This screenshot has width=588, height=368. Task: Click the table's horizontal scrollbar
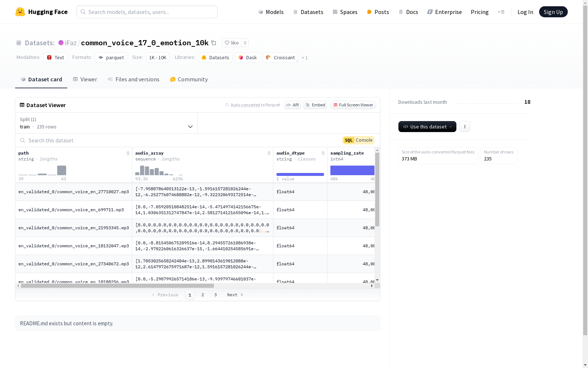117,286
